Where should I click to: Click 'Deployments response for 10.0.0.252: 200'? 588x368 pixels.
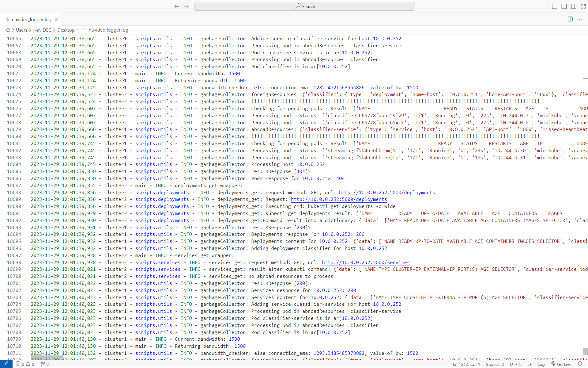[308, 234]
